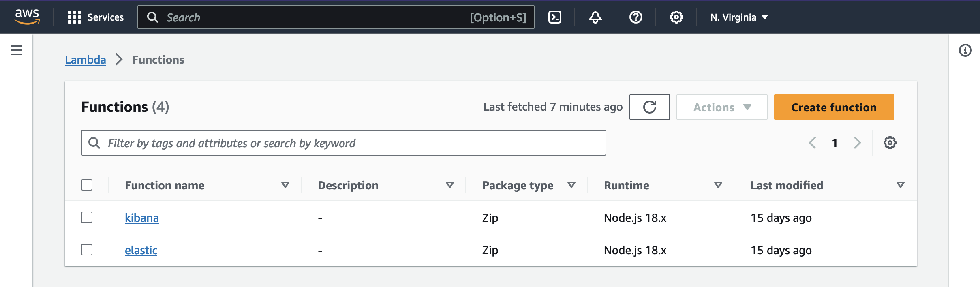The height and width of the screenshot is (287, 980).
Task: Click the Zip package type in the kibana row
Action: [x=490, y=218]
